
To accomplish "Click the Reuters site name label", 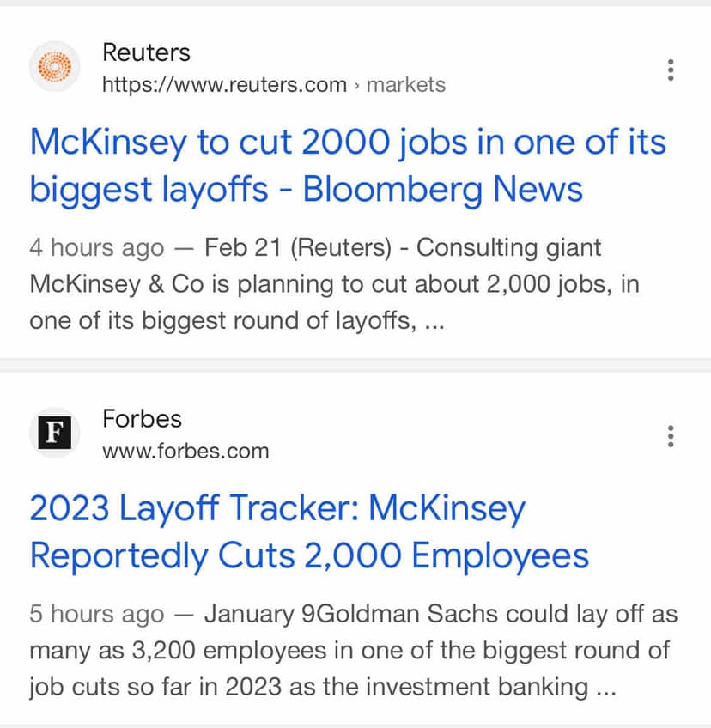I will point(146,52).
